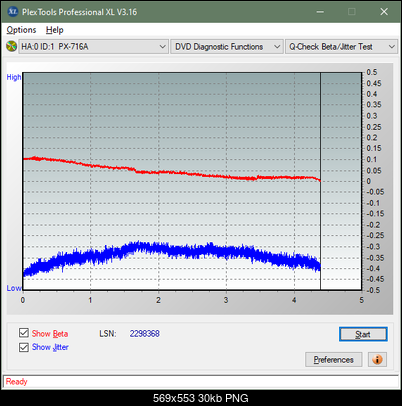The height and width of the screenshot is (406, 402).
Task: Click the disc icon beside the drive selector
Action: pyautogui.click(x=12, y=46)
